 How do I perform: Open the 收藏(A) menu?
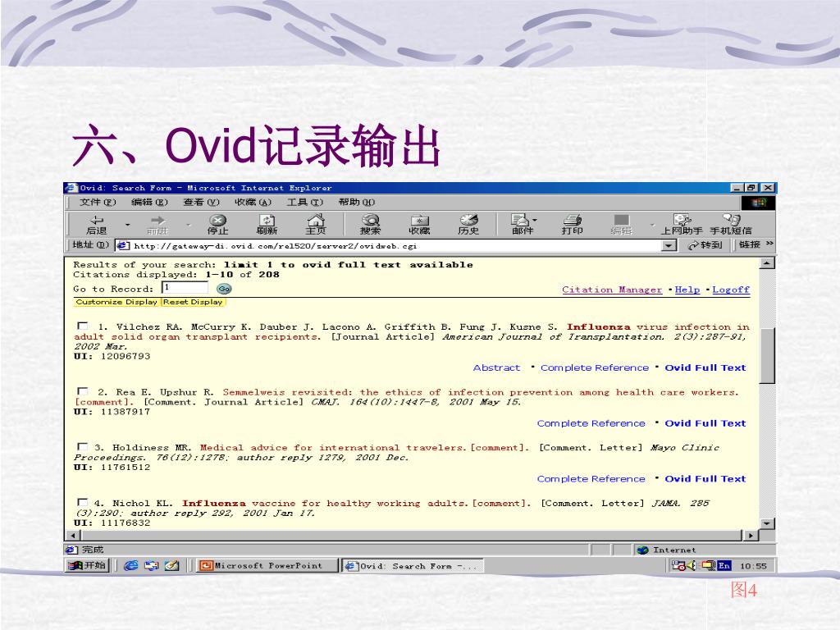coord(253,203)
